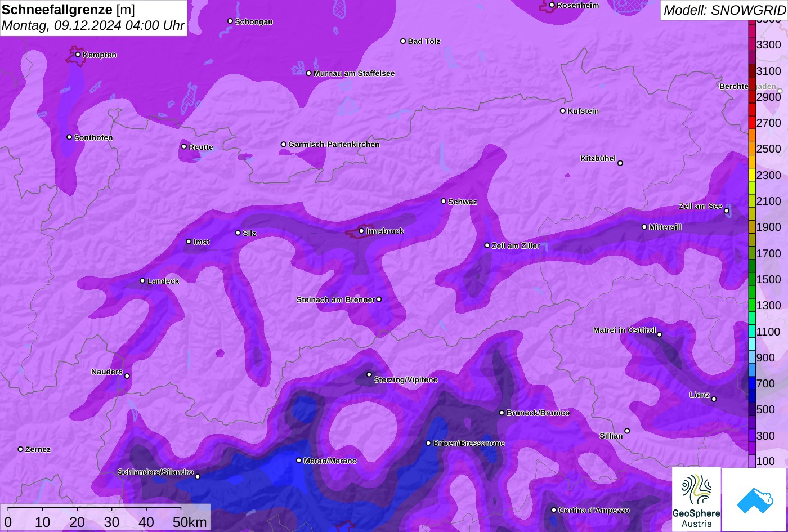Viewport: 788px width, 532px height.
Task: Click the Kitzbühel marker dot
Action: point(620,163)
